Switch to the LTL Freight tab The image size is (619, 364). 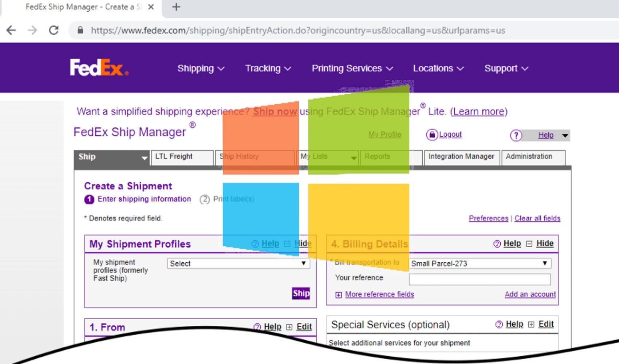coord(182,158)
